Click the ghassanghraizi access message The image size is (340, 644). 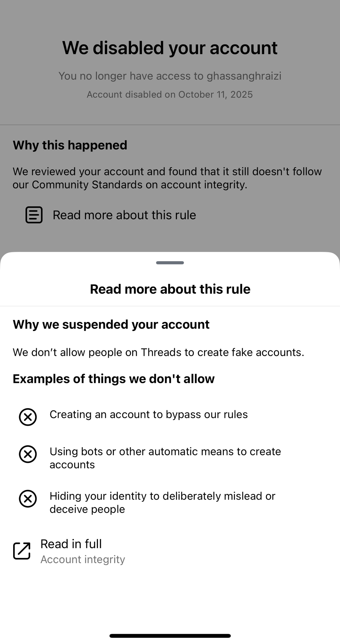[170, 76]
